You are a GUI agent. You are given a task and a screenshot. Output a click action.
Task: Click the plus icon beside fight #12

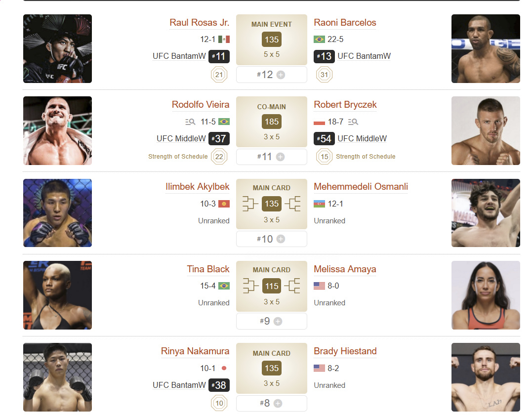[x=281, y=75]
